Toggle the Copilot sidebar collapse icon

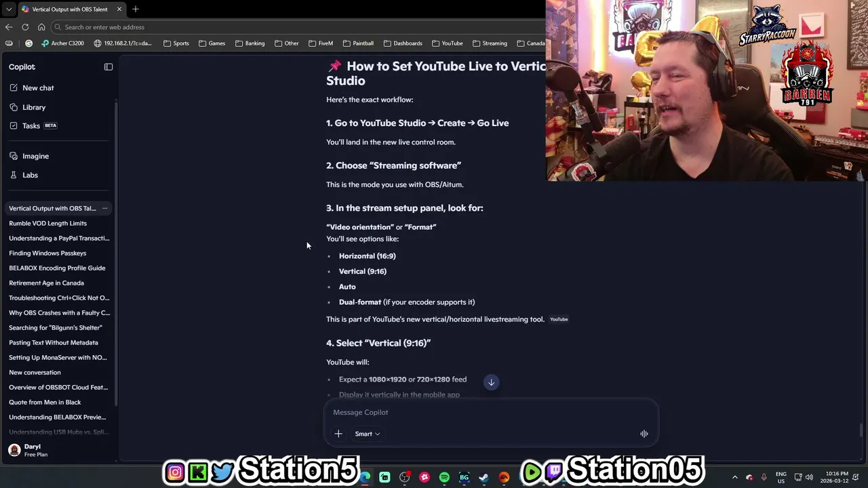[x=108, y=67]
